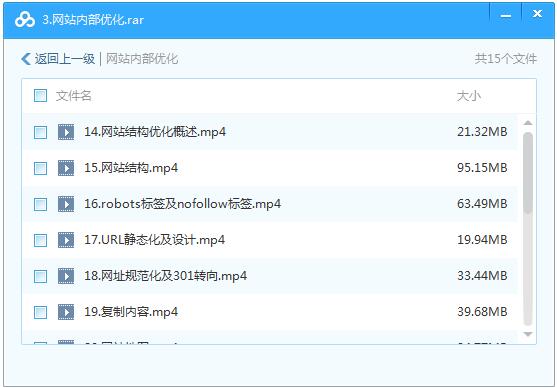Toggle the select-all checkbox beside 文件名

[40, 96]
